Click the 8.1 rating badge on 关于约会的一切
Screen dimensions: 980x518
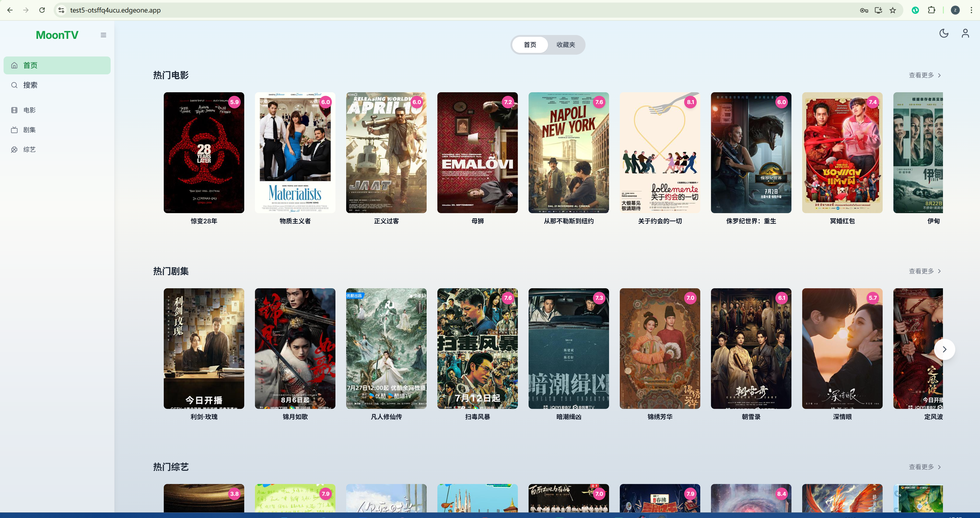click(691, 102)
